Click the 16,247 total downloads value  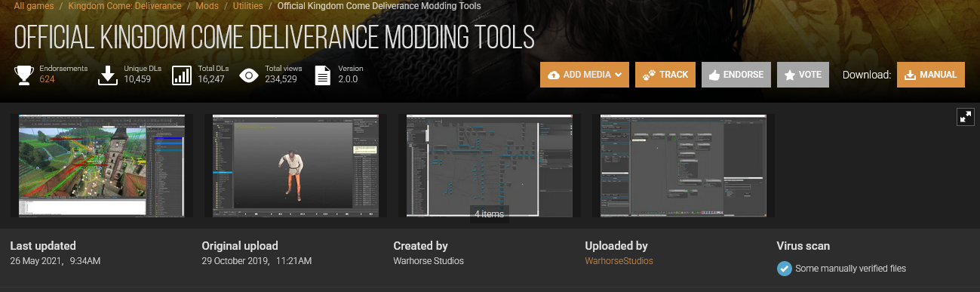[x=211, y=79]
